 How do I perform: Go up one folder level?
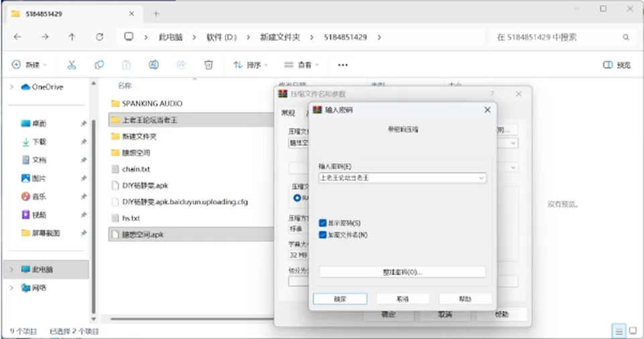(x=72, y=37)
